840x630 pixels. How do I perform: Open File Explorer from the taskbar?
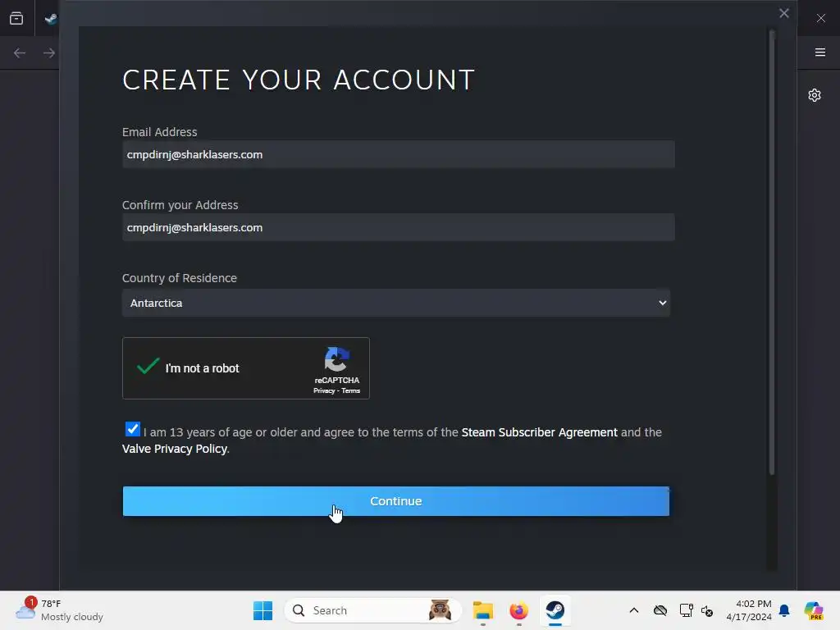482,610
